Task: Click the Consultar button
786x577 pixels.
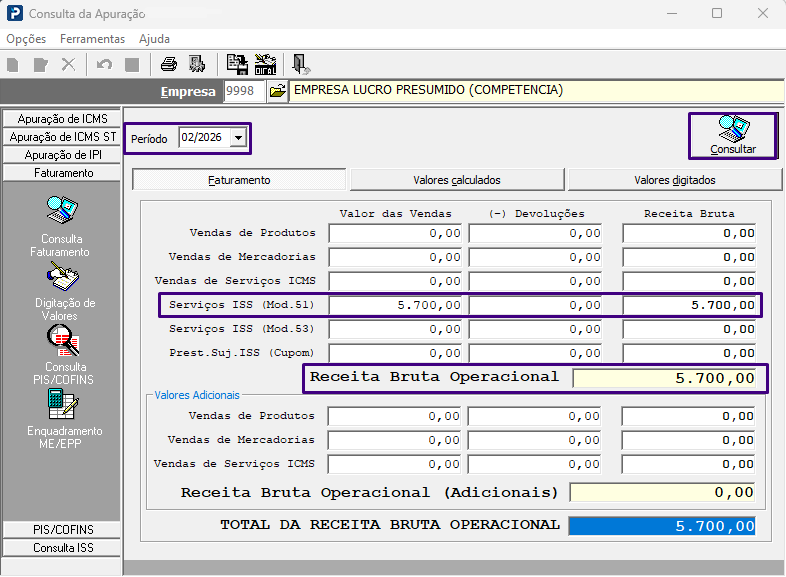Action: 733,136
